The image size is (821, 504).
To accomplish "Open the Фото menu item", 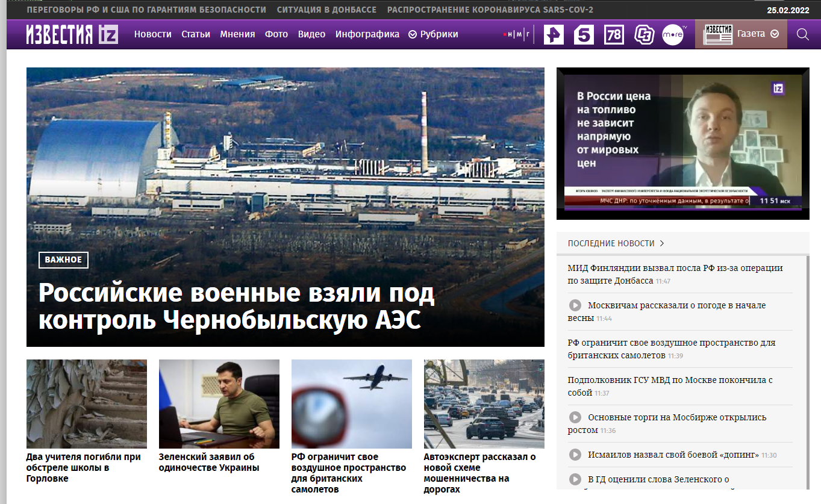I will point(276,34).
